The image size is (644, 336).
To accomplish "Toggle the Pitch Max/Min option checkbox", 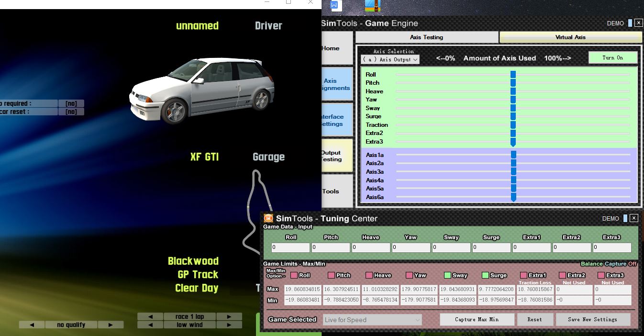I will (x=331, y=275).
